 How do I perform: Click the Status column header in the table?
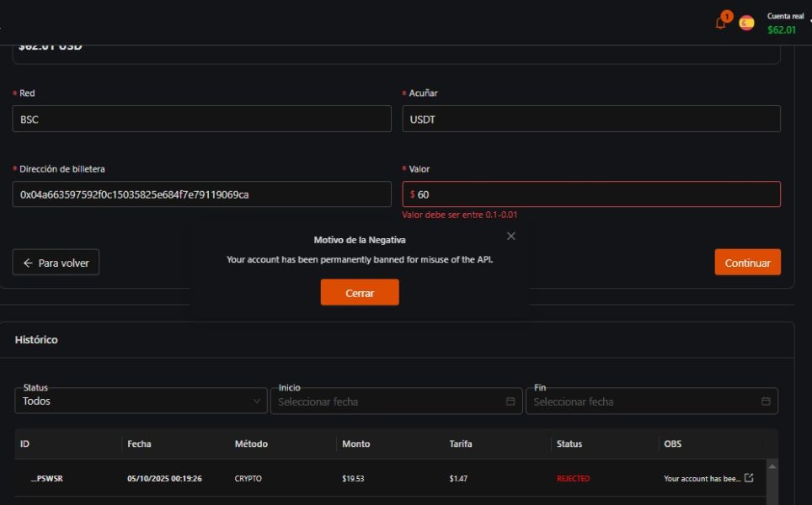point(569,444)
